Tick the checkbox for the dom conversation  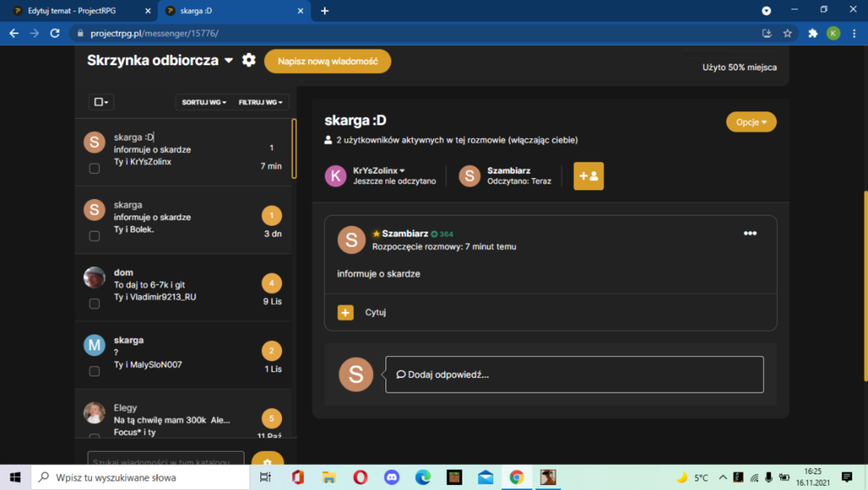point(95,303)
